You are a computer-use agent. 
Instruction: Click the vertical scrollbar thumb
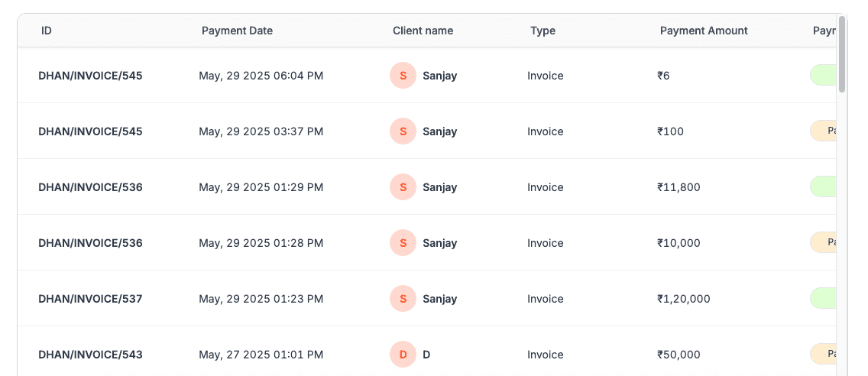842,53
